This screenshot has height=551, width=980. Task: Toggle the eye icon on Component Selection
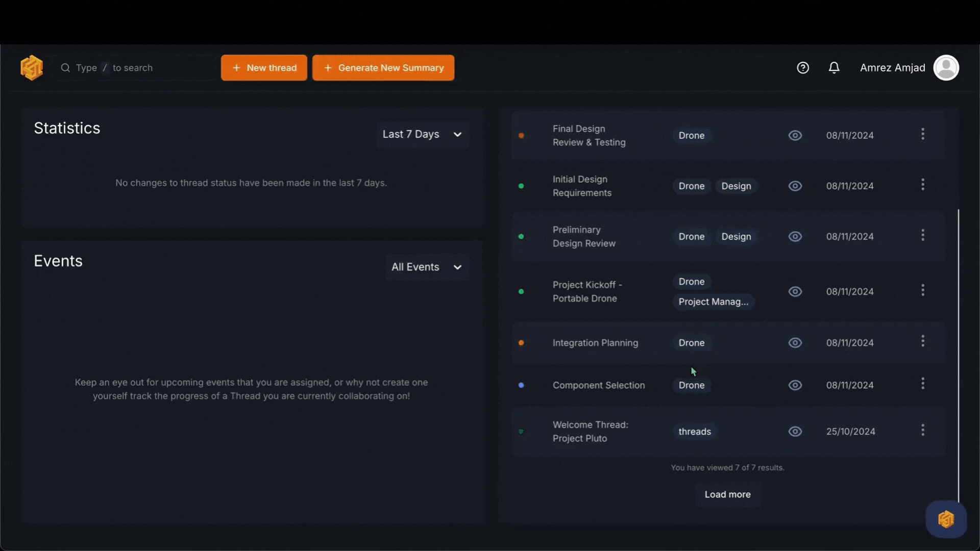pos(795,385)
